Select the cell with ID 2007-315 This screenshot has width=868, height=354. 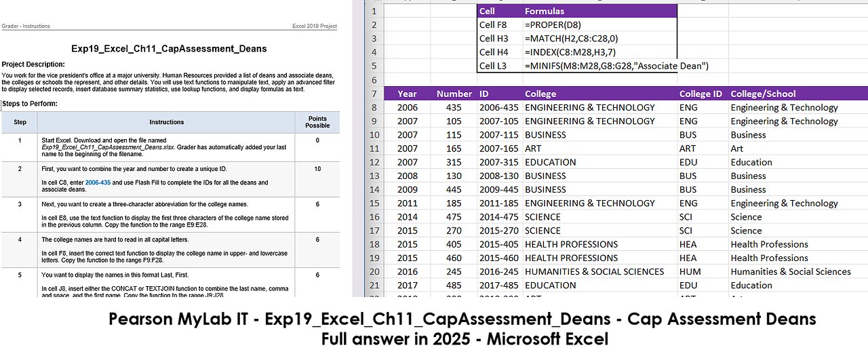[x=500, y=162]
